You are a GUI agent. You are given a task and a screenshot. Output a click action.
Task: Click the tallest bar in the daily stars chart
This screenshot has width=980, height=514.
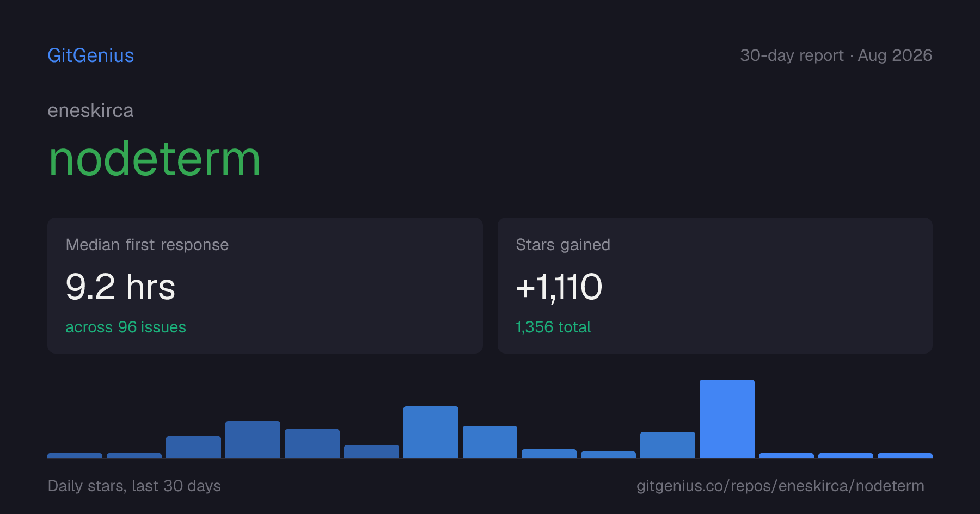click(727, 419)
